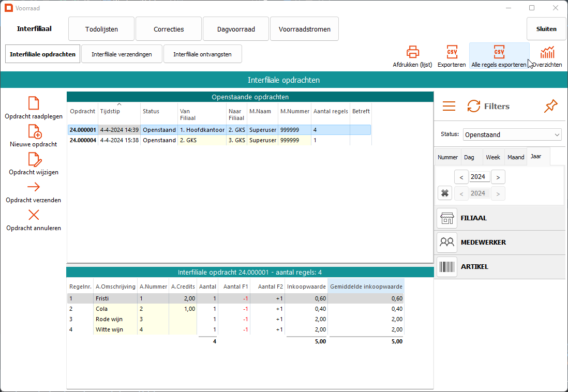Image resolution: width=568 pixels, height=392 pixels.
Task: Print the list with Afdrukken (lijst)
Action: [x=412, y=53]
